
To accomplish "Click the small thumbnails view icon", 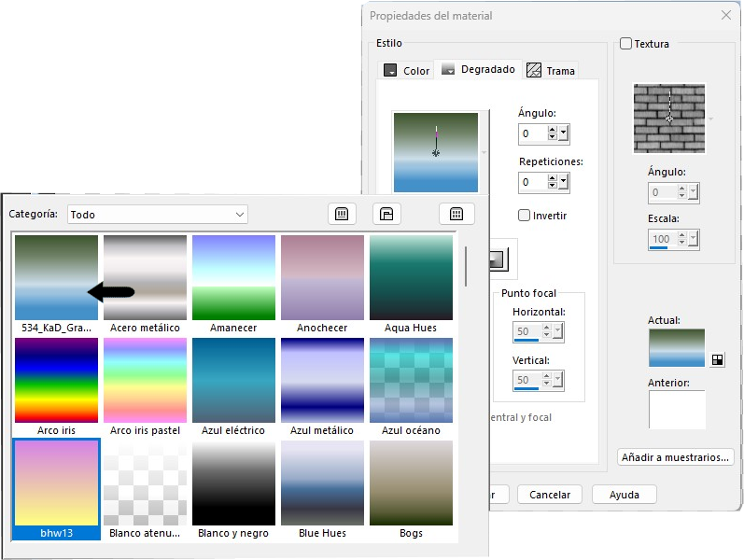I will (x=342, y=214).
